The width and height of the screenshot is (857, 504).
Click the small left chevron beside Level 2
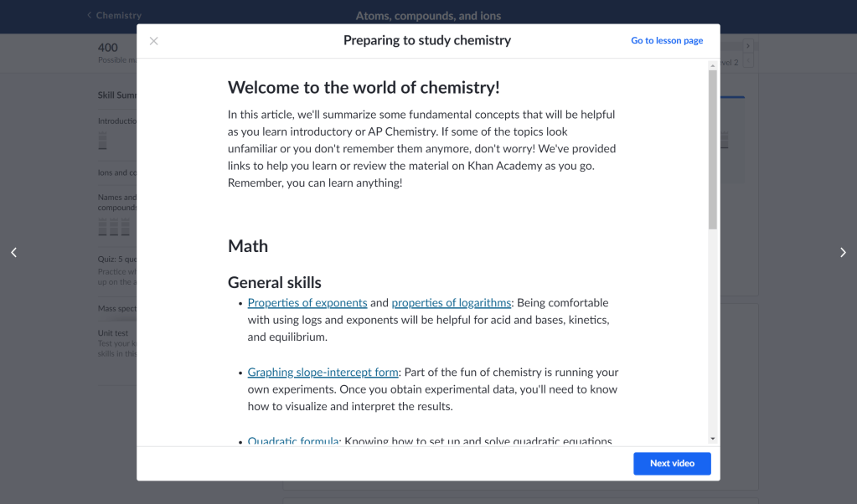click(748, 62)
